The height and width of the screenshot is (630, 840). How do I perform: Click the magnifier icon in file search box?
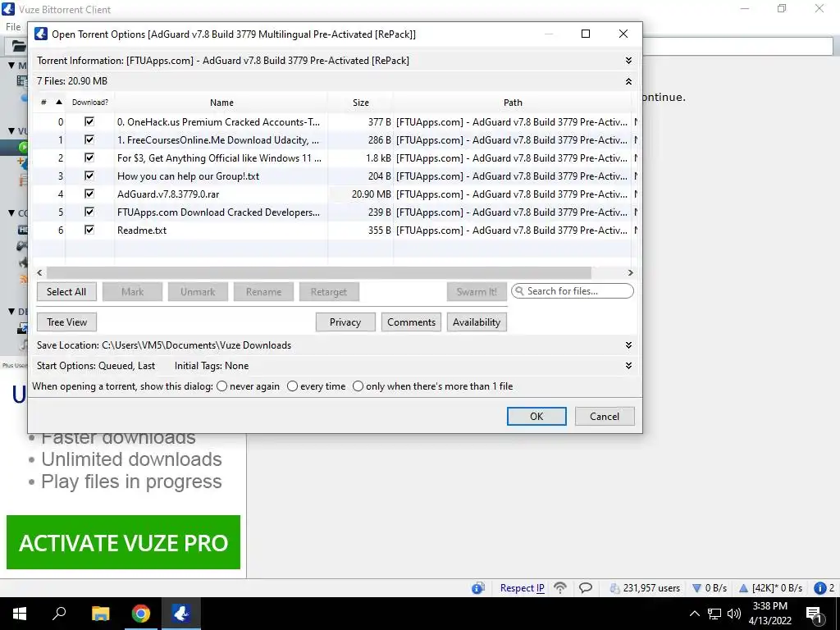click(x=519, y=291)
